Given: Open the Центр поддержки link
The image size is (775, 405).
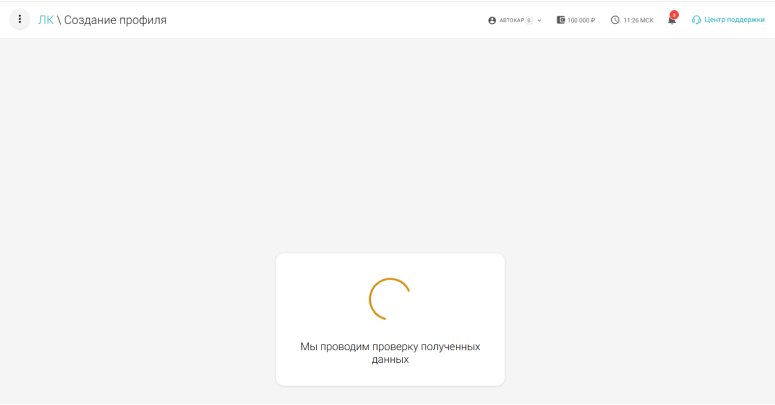Looking at the screenshot, I should click(x=734, y=20).
